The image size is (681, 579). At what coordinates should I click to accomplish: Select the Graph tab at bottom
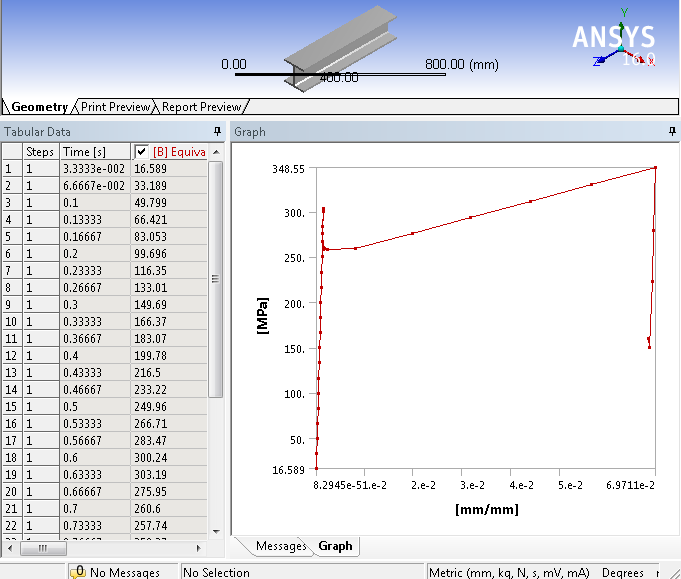pos(335,546)
